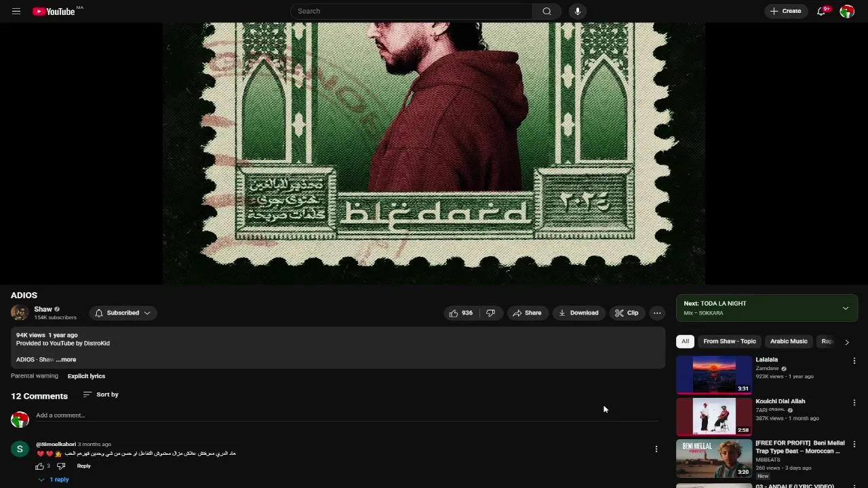The image size is (868, 488).
Task: Open Beni Mellal Trap Type Beat thumbnail
Action: [x=714, y=458]
